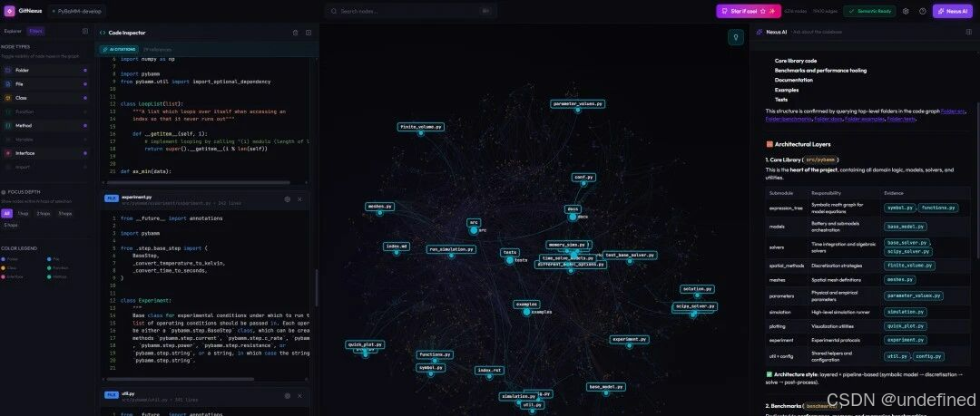The image size is (980, 416).
Task: Toggle Function node type visibility
Action: coord(44,111)
